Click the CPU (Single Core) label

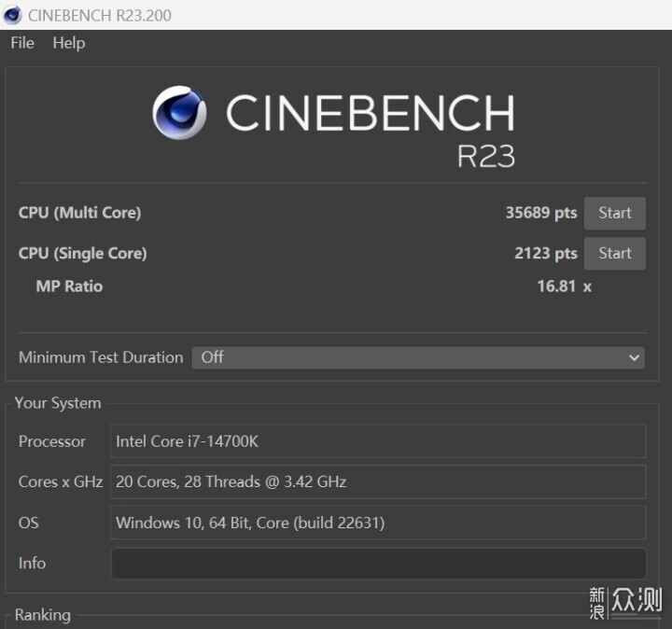83,253
